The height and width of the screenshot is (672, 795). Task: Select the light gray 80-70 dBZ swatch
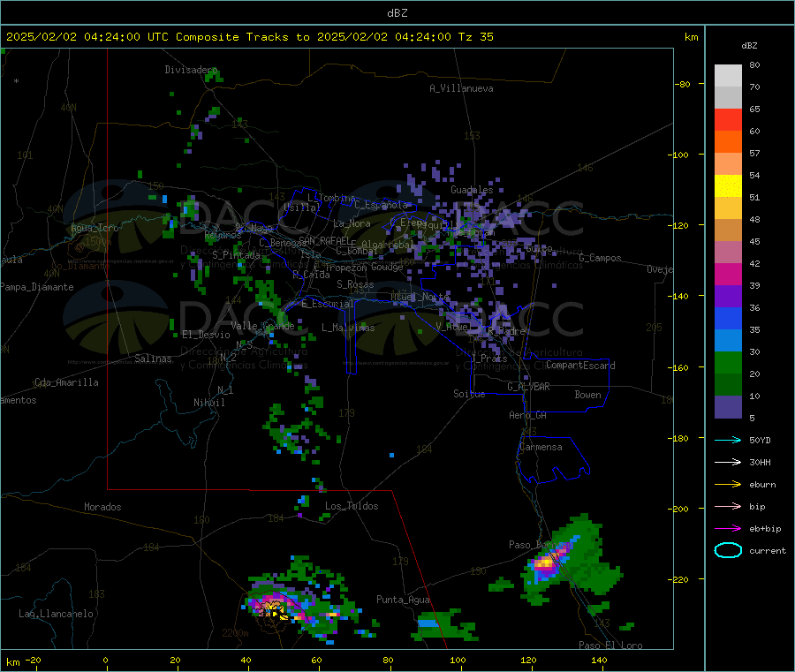tap(728, 76)
